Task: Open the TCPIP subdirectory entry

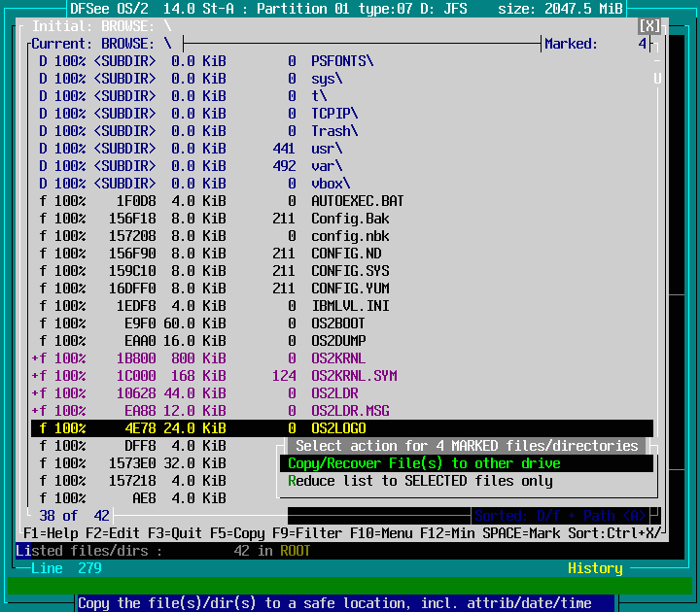Action: 333,114
